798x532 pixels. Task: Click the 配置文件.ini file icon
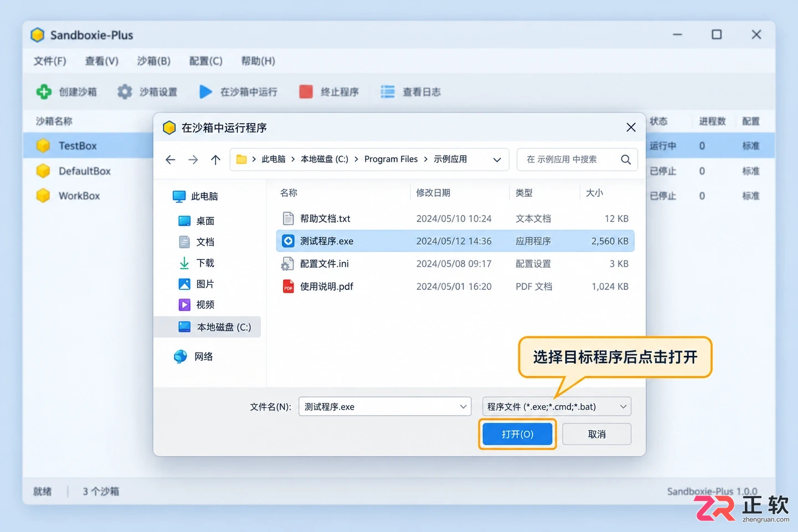tap(288, 264)
